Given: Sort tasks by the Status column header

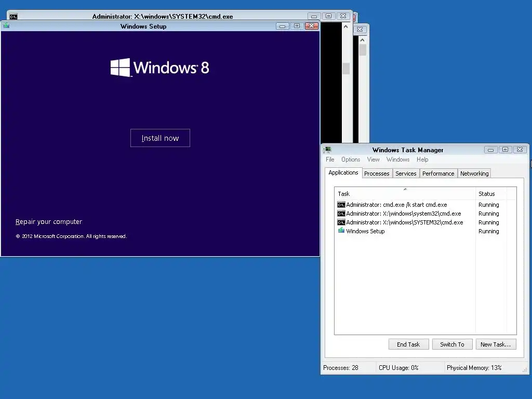Looking at the screenshot, I should (x=490, y=194).
